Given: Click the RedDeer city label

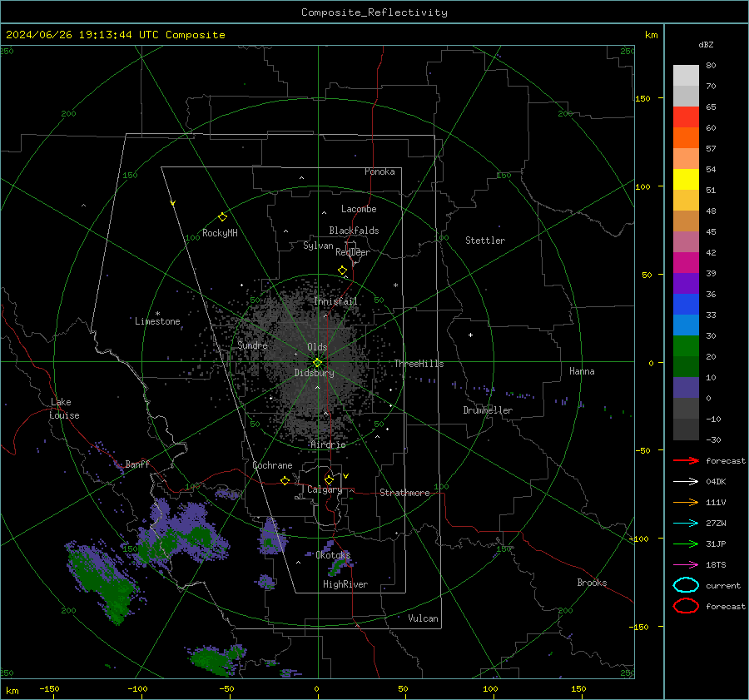Looking at the screenshot, I should (353, 252).
